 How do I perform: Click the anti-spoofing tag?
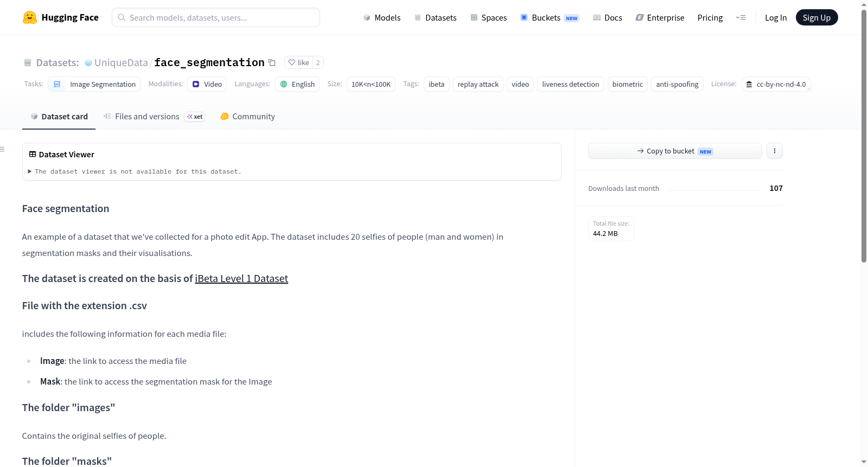click(x=677, y=84)
